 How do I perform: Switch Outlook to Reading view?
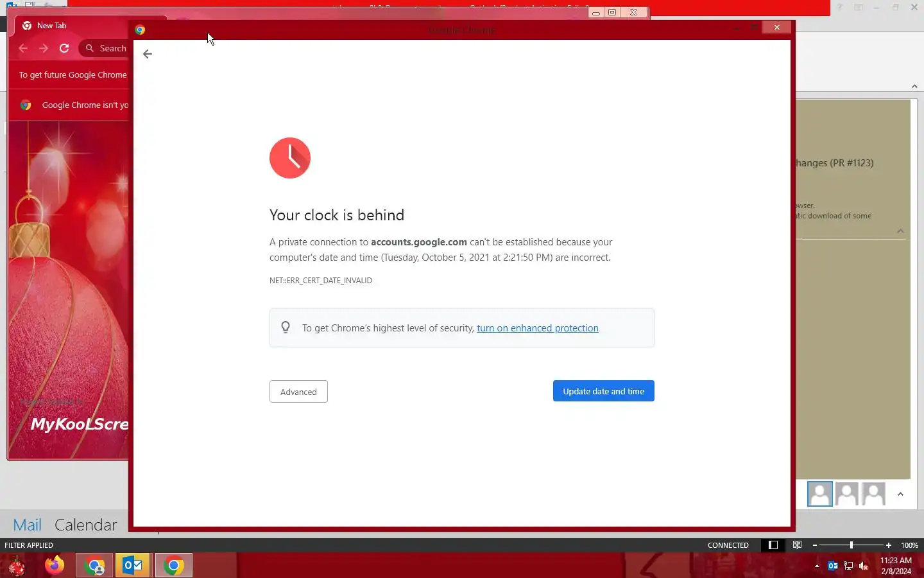coord(797,545)
